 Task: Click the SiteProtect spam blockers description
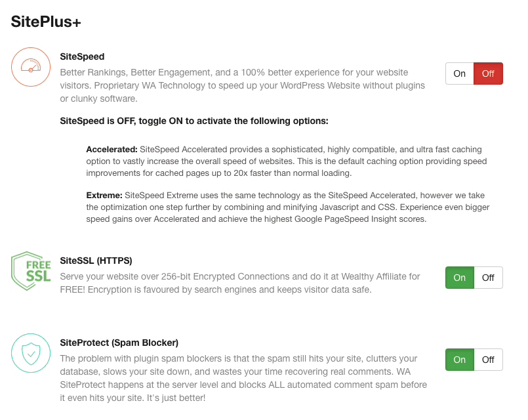click(243, 378)
